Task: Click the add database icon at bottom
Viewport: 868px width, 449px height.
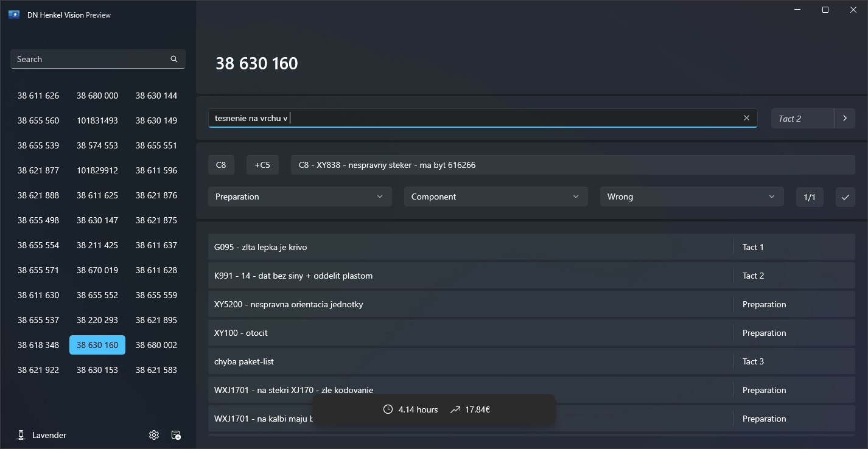Action: coord(176,435)
